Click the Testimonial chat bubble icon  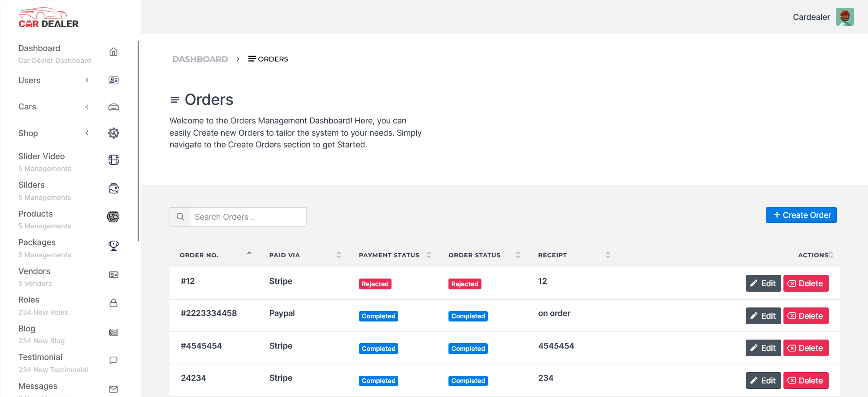coord(113,360)
